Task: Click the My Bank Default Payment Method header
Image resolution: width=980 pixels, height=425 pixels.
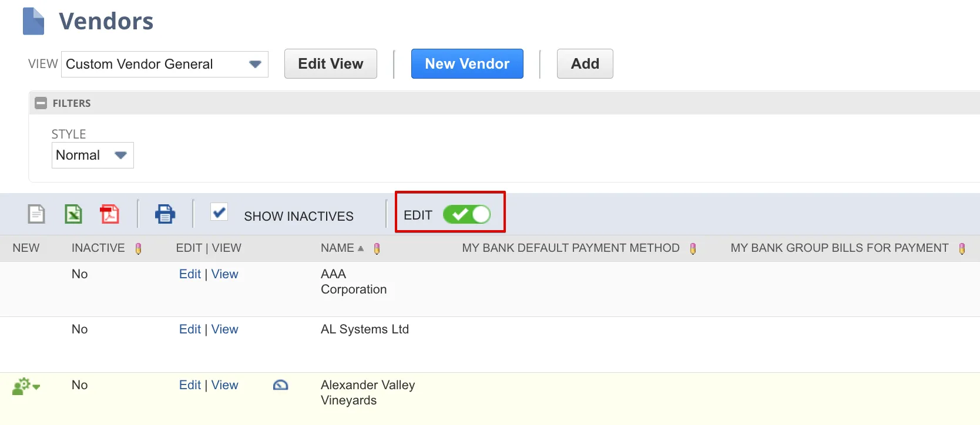Action: (x=570, y=248)
